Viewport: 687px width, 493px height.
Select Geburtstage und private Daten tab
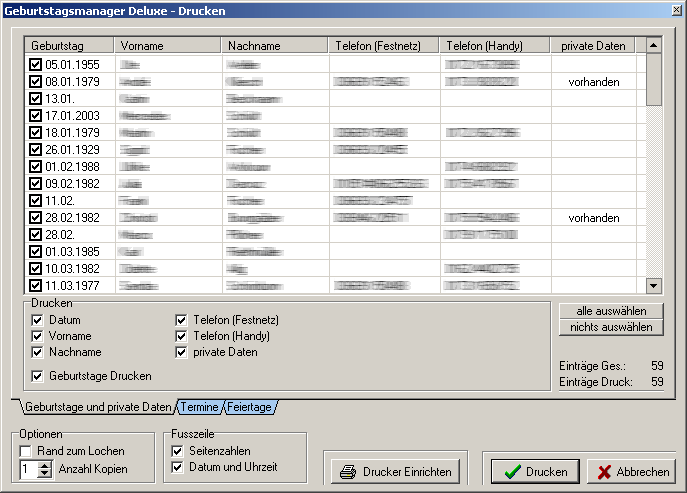click(x=97, y=408)
